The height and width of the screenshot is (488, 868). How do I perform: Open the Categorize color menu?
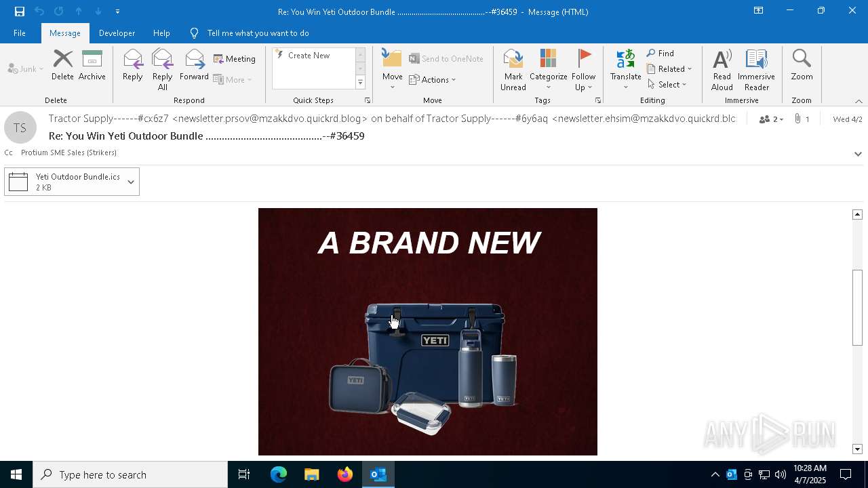pos(548,70)
